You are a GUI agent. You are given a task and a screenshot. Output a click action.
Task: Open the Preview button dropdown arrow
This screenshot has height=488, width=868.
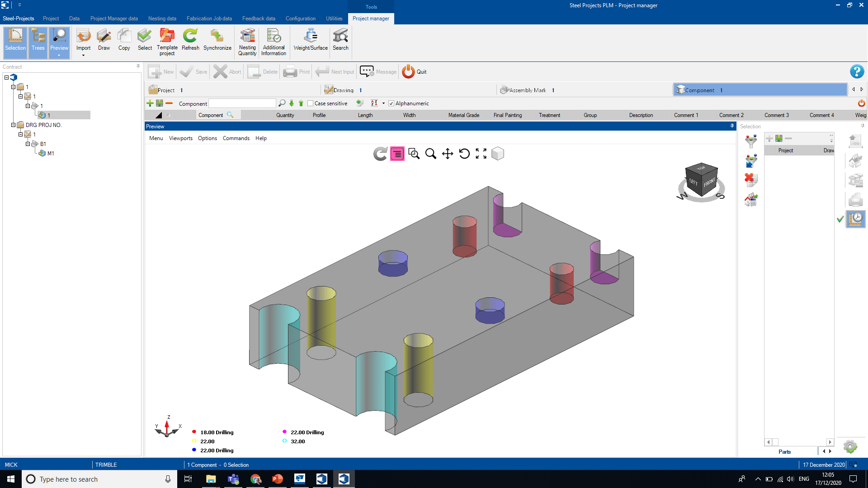click(59, 55)
